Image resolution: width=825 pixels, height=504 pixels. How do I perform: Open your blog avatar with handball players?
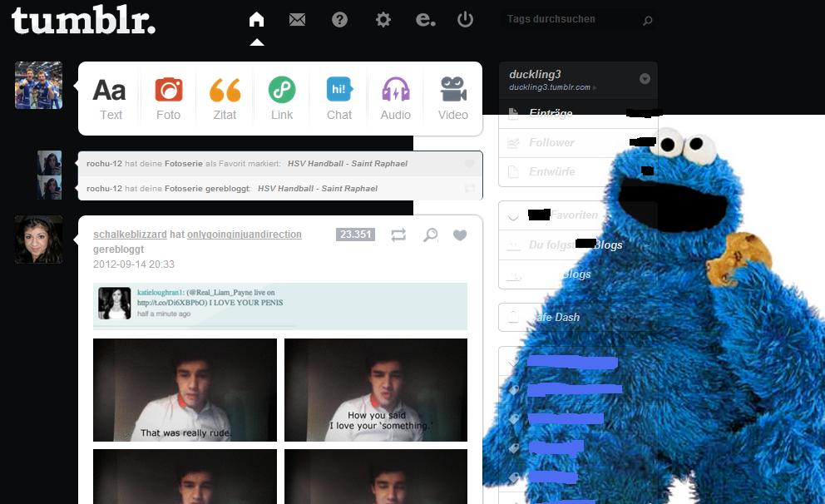pos(38,85)
